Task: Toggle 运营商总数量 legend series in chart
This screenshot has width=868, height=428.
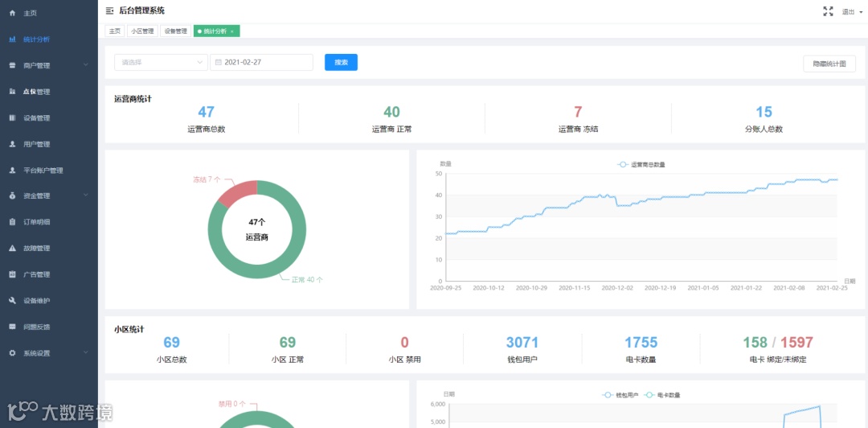Action: (641, 165)
